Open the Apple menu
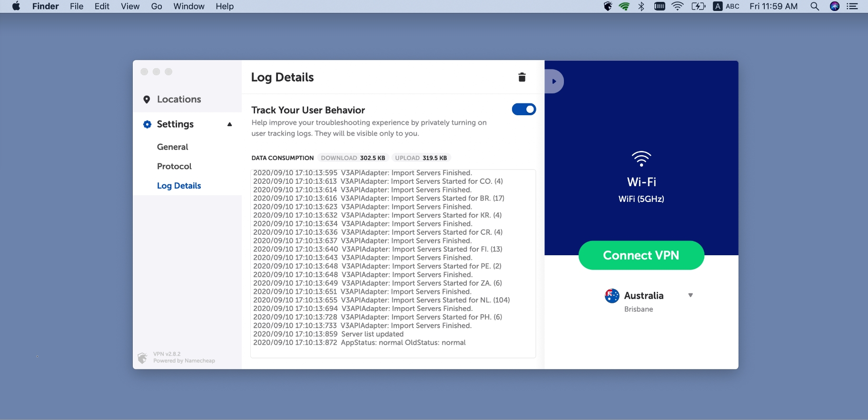Screen dimensions: 868x420 [16, 6]
